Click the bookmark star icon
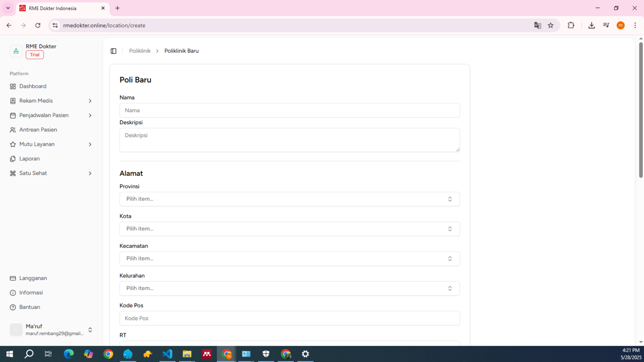 tap(550, 25)
